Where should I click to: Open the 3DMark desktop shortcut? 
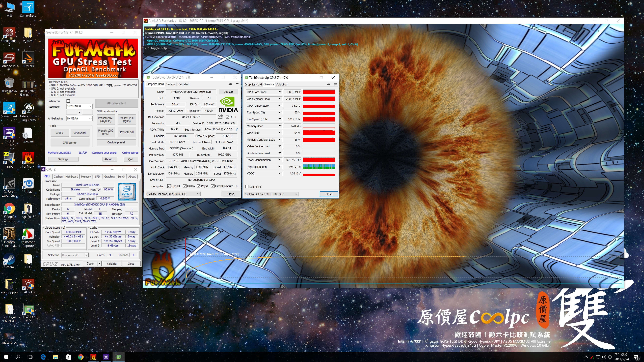[x=28, y=60]
